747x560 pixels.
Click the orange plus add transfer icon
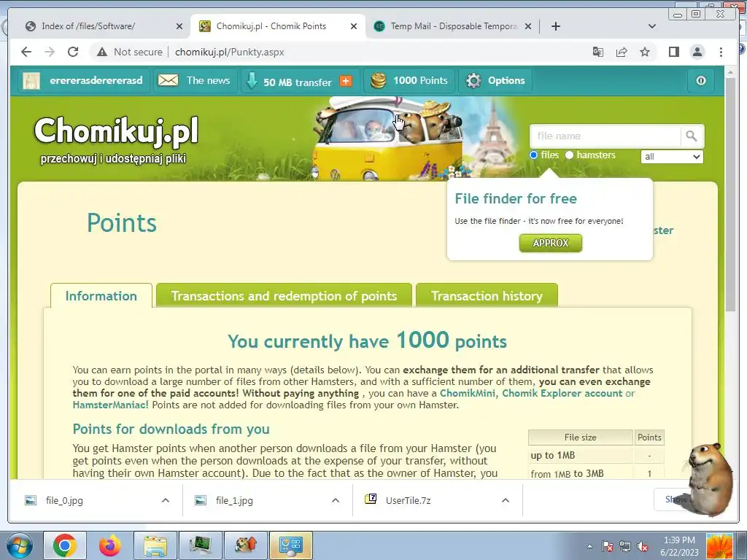(x=346, y=81)
